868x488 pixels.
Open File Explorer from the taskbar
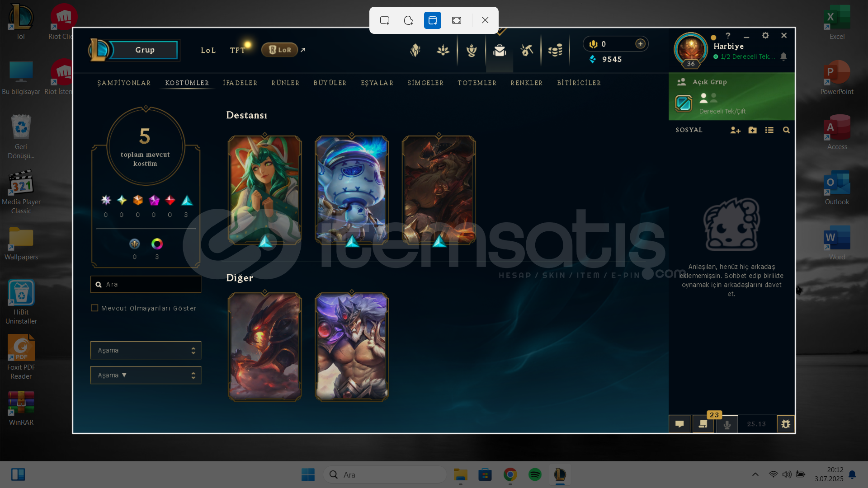pos(460,474)
